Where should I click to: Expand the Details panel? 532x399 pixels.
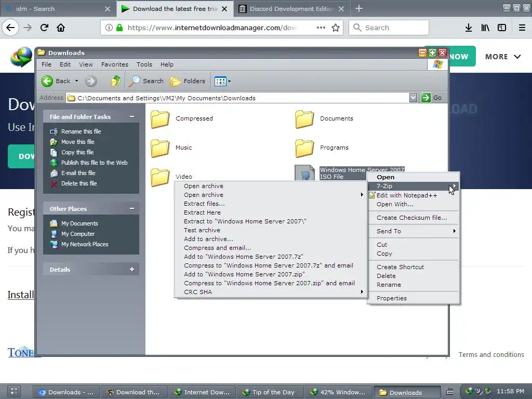click(x=131, y=270)
